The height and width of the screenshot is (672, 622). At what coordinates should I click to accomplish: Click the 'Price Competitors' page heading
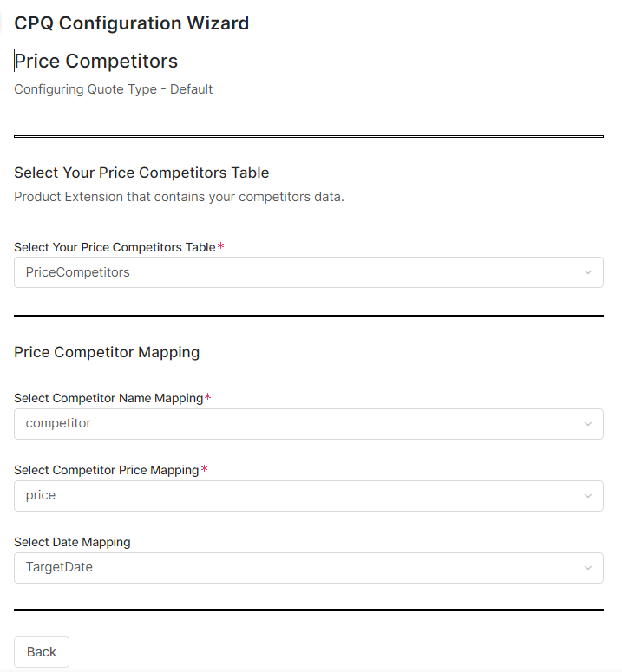pyautogui.click(x=96, y=61)
